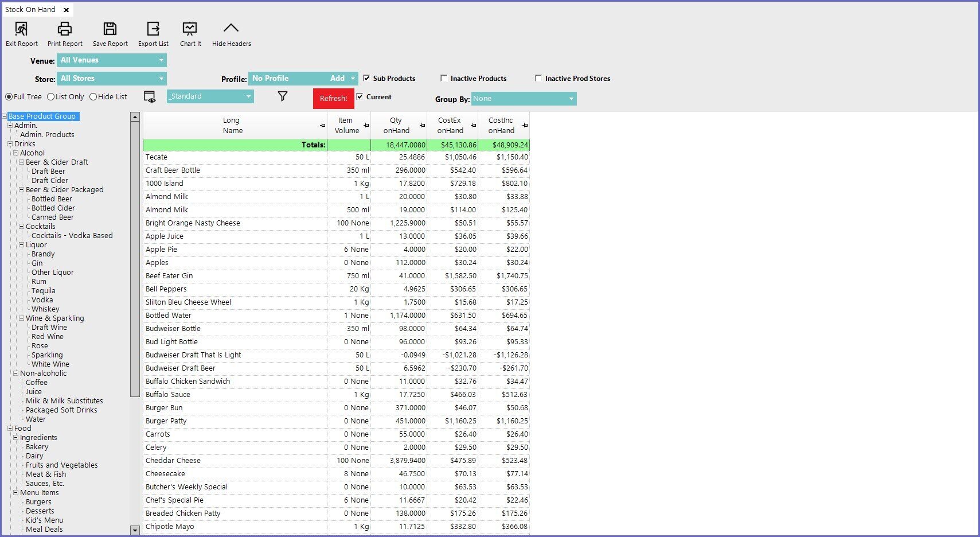Click the Add button in Profile field
Viewport: 980px width, 537px height.
coord(337,79)
